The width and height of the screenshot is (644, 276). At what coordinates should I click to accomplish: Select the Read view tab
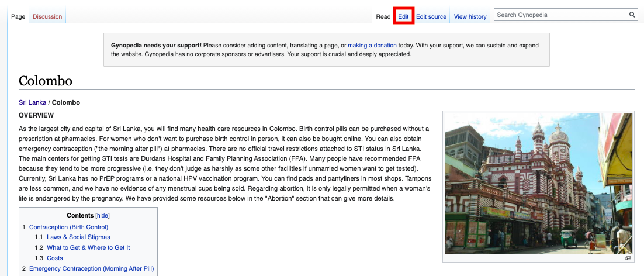point(383,16)
